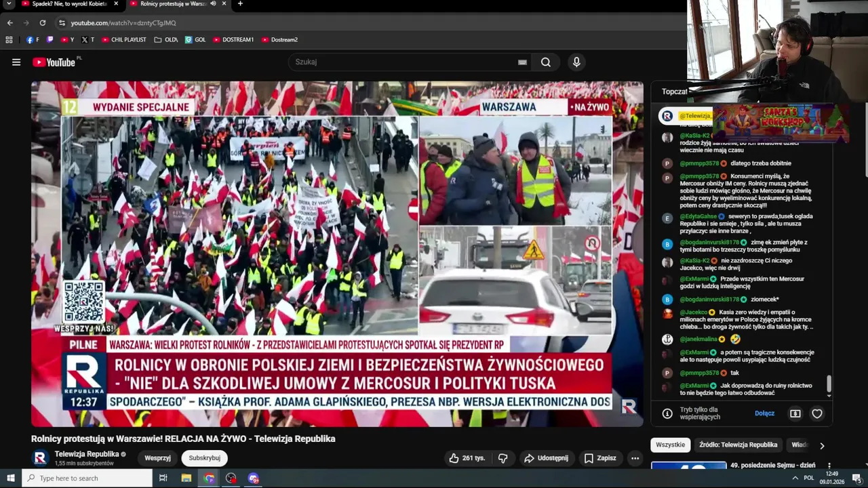
Task: Open a new browser tab
Action: (x=240, y=4)
